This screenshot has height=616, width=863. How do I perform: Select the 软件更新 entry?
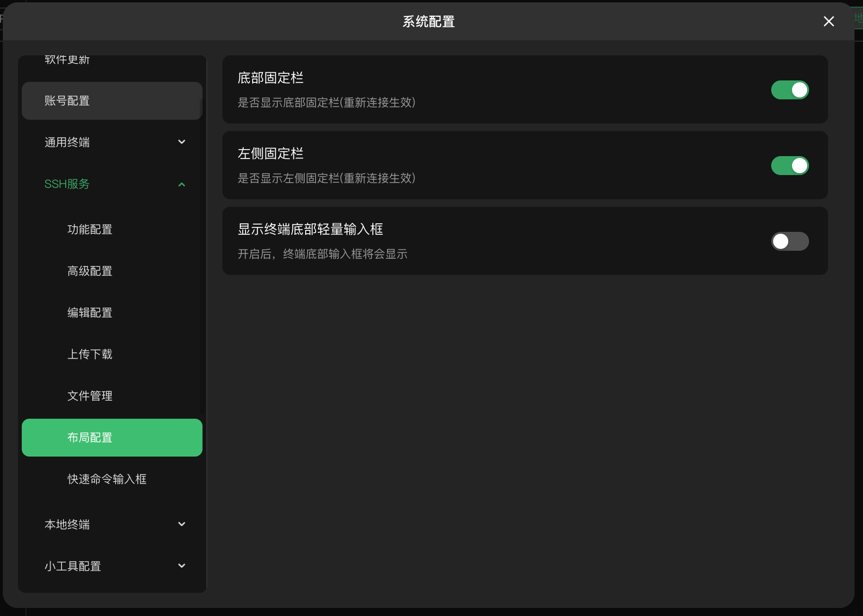[67, 61]
